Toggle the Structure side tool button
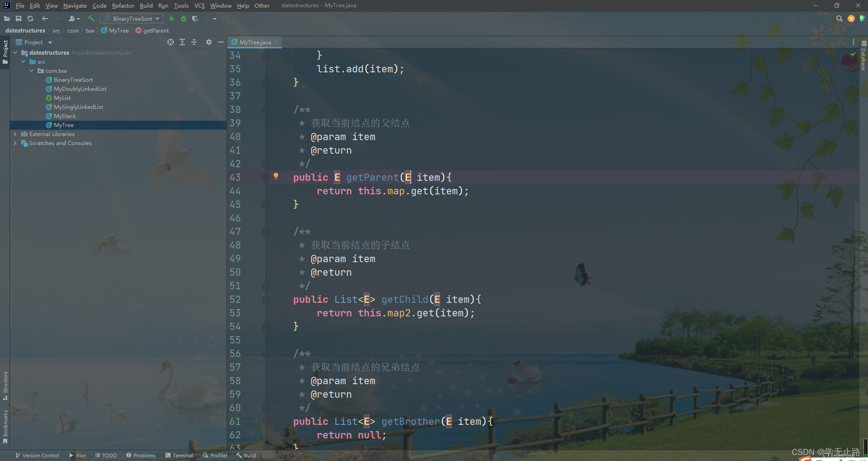The image size is (868, 461). point(5,386)
